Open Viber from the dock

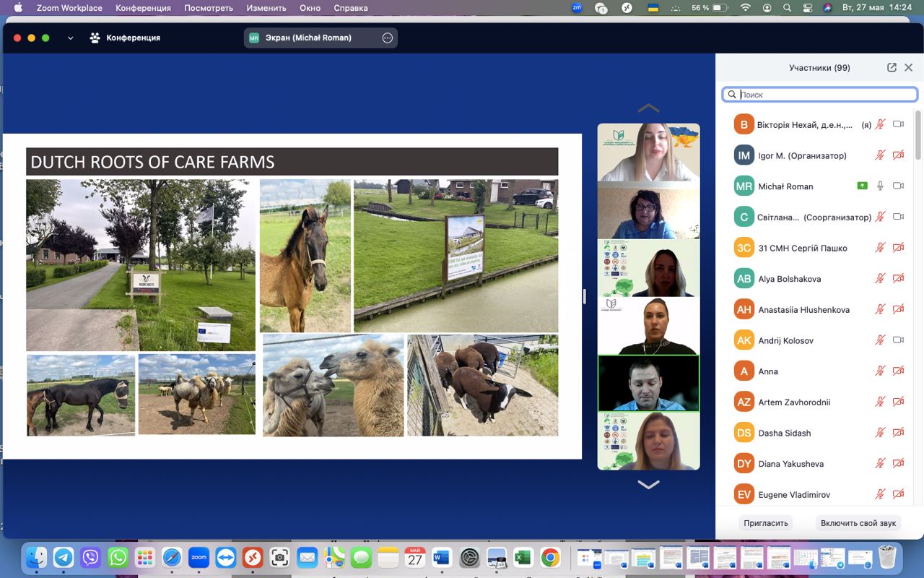point(90,558)
